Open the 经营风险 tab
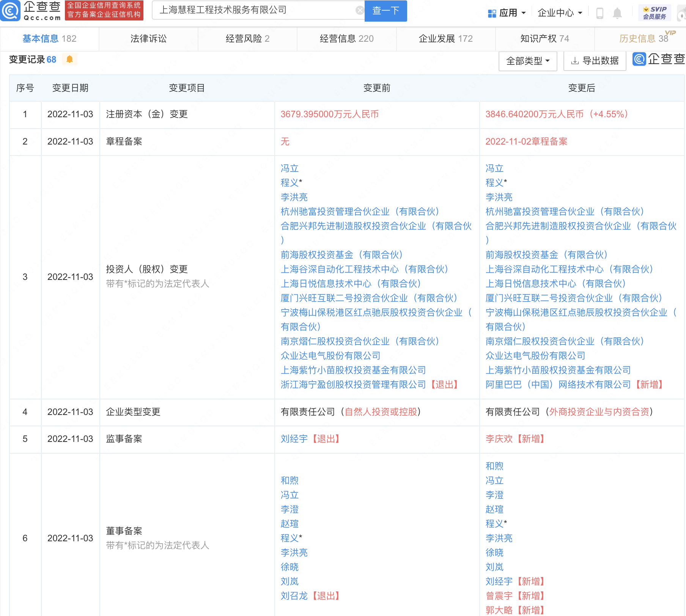This screenshot has height=616, width=686. [247, 39]
